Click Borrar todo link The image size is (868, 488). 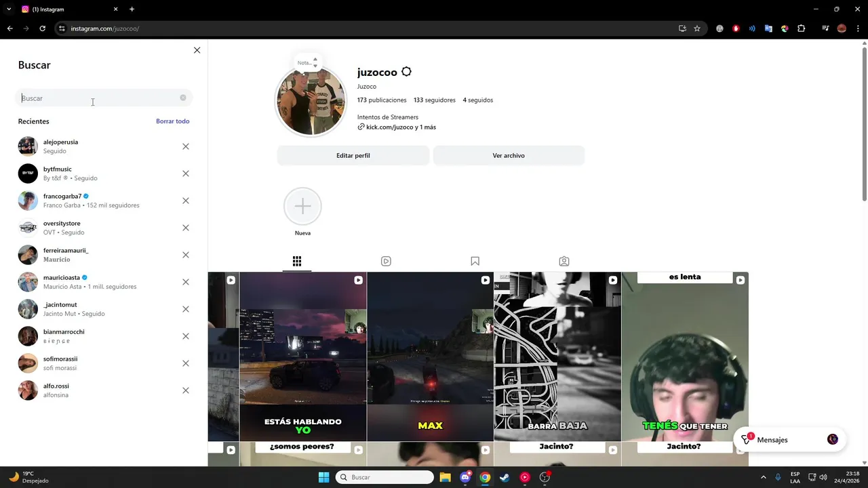[172, 121]
